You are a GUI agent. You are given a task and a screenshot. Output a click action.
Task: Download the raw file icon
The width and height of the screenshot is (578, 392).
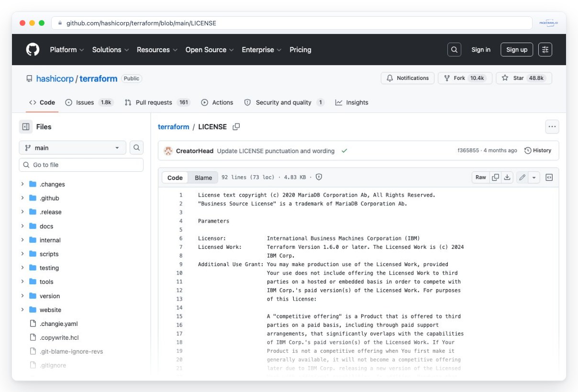507,177
